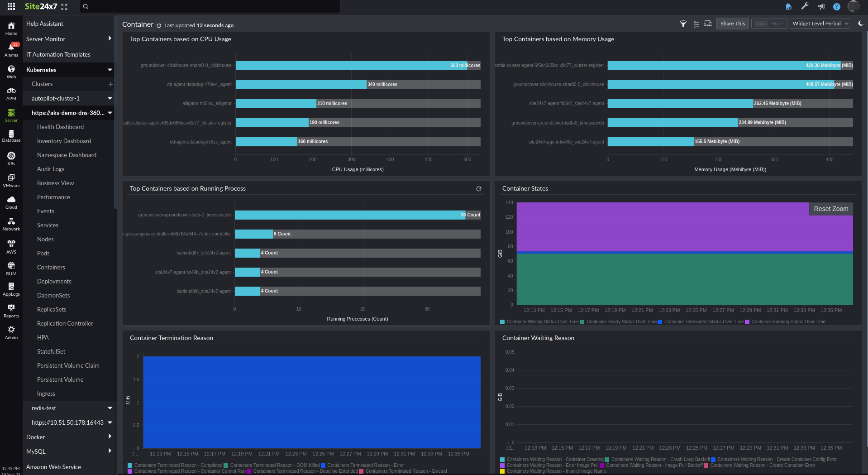Toggle Container Terminated Status legend

(701, 322)
